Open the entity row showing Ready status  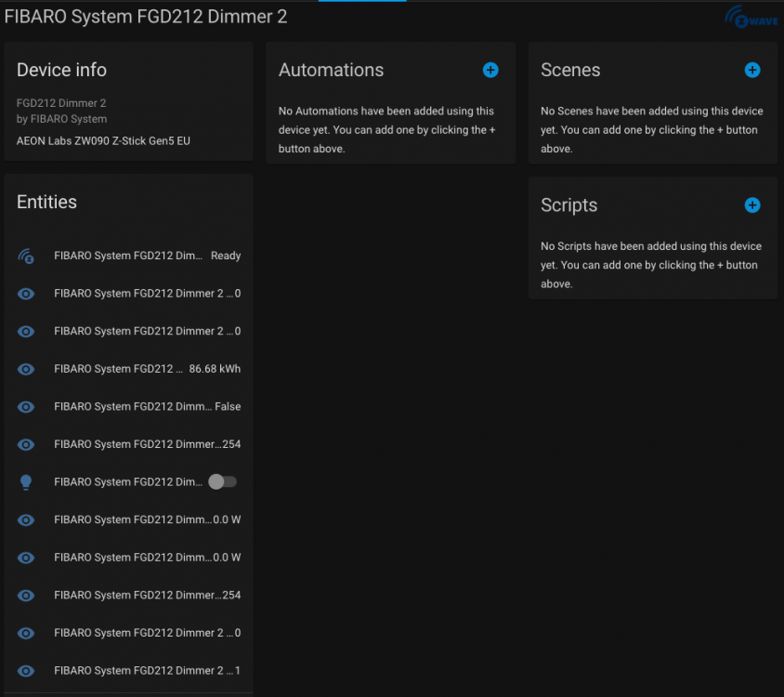pyautogui.click(x=128, y=256)
